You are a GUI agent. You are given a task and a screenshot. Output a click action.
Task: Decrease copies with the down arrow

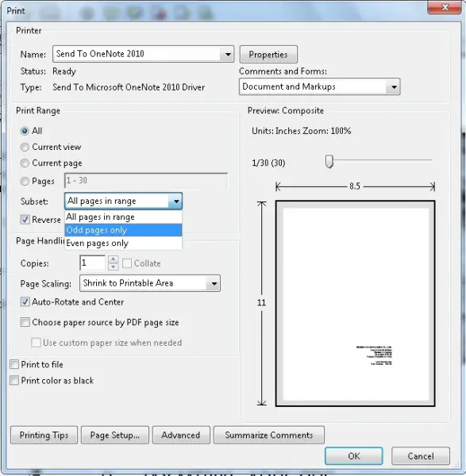113,267
